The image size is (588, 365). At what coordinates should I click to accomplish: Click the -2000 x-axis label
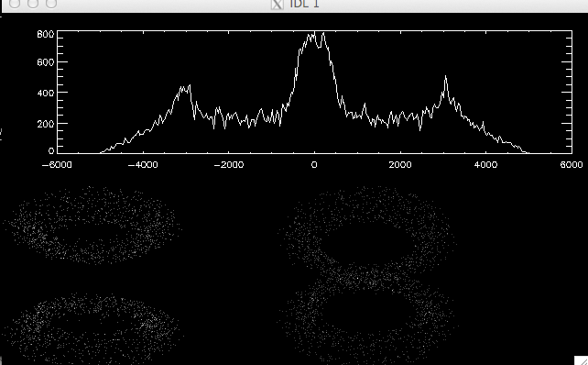229,165
